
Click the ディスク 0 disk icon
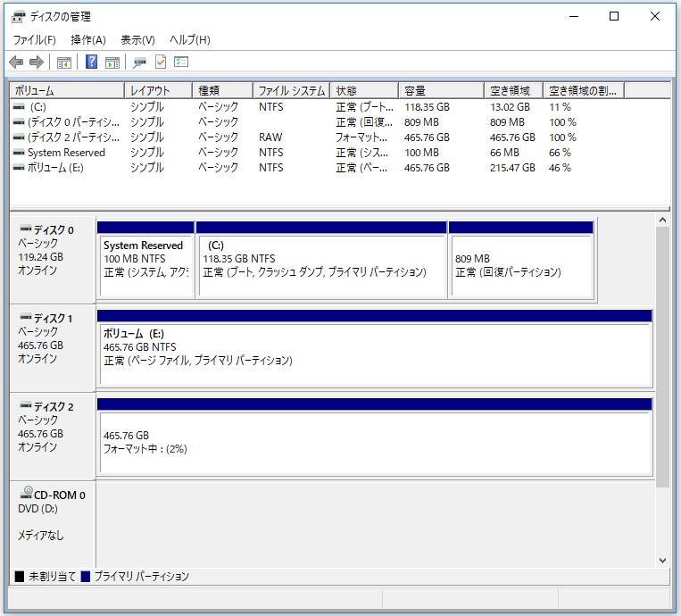pos(26,228)
